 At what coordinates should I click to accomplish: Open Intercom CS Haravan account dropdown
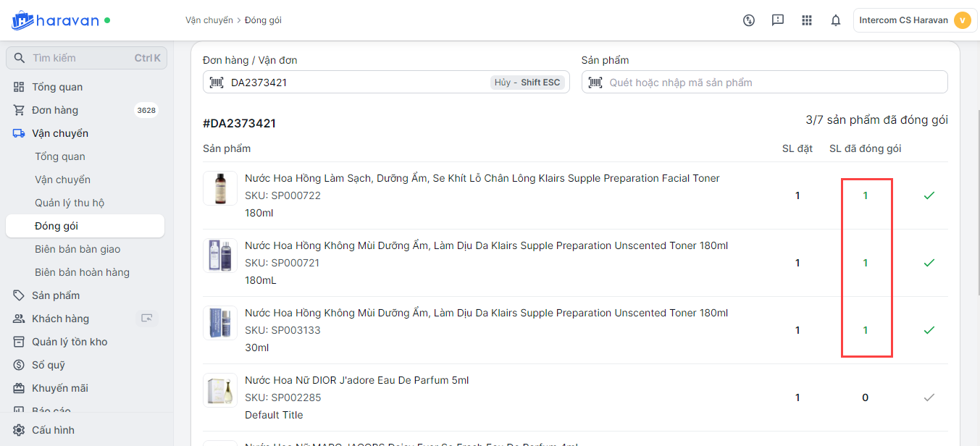915,20
